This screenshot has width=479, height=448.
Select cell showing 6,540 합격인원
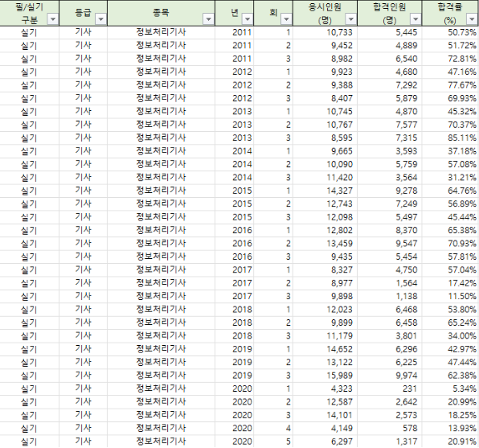click(390, 59)
